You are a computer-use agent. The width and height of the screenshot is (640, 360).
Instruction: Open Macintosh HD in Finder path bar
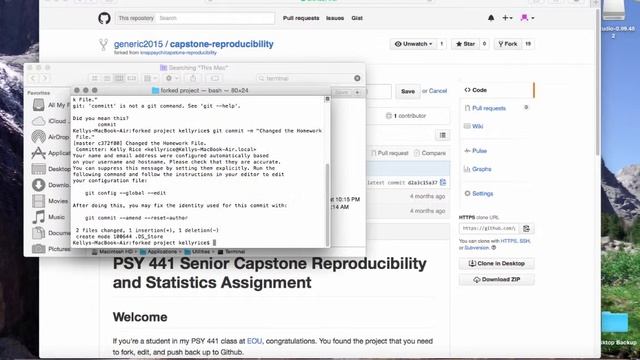(112, 252)
